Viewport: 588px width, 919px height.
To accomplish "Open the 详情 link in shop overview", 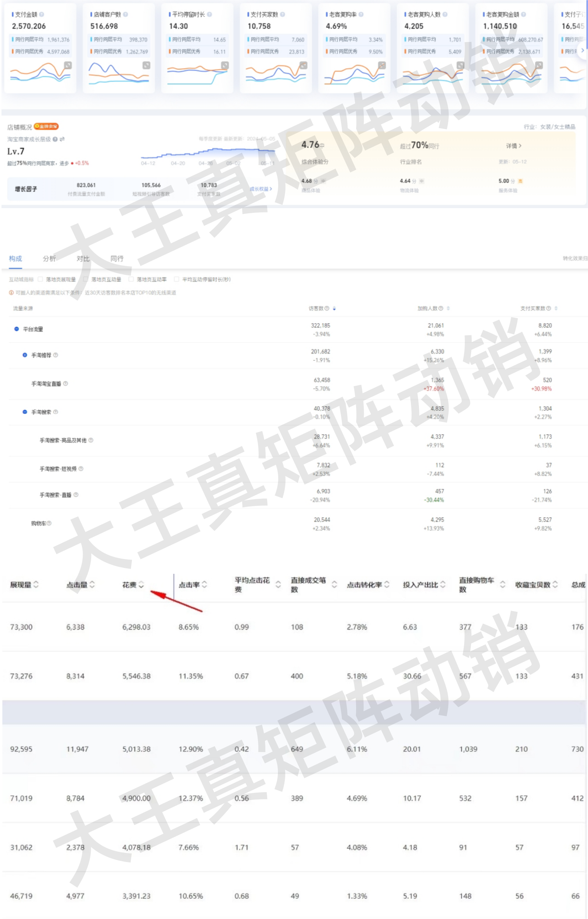I will click(x=513, y=146).
